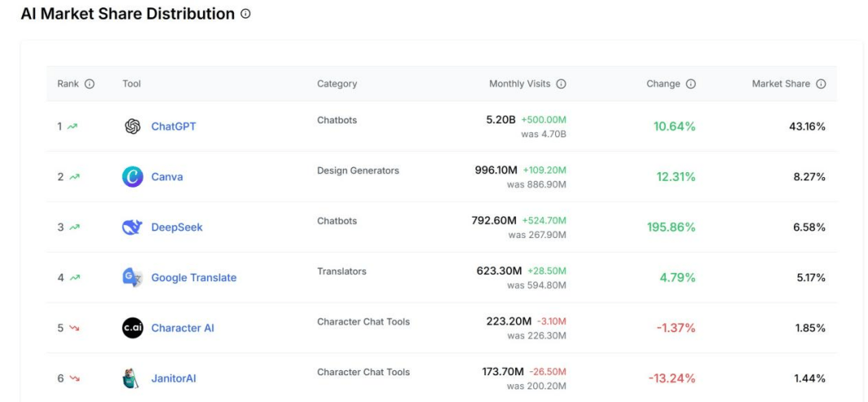Viewport: 868px width, 402px height.
Task: Click the Chatbots category in DeepSeek row
Action: click(337, 221)
